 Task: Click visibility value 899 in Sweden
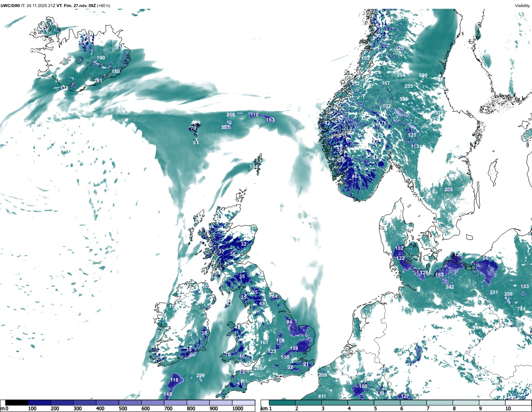(423, 75)
